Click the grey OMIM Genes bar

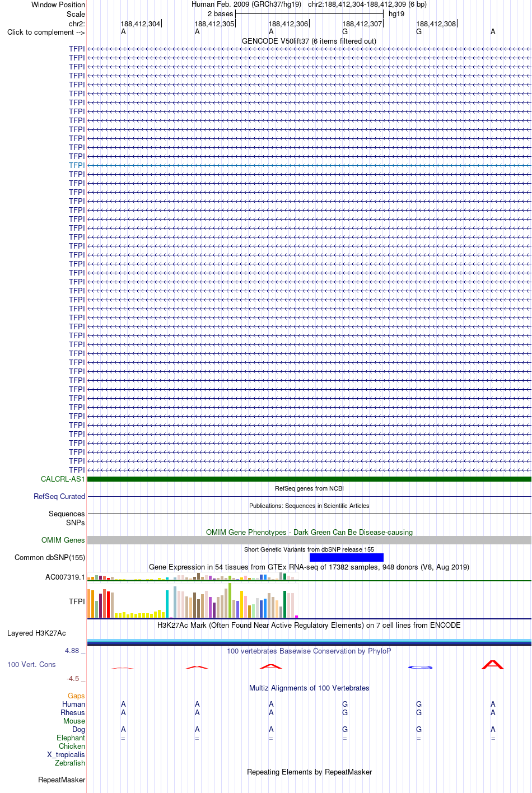[309, 540]
